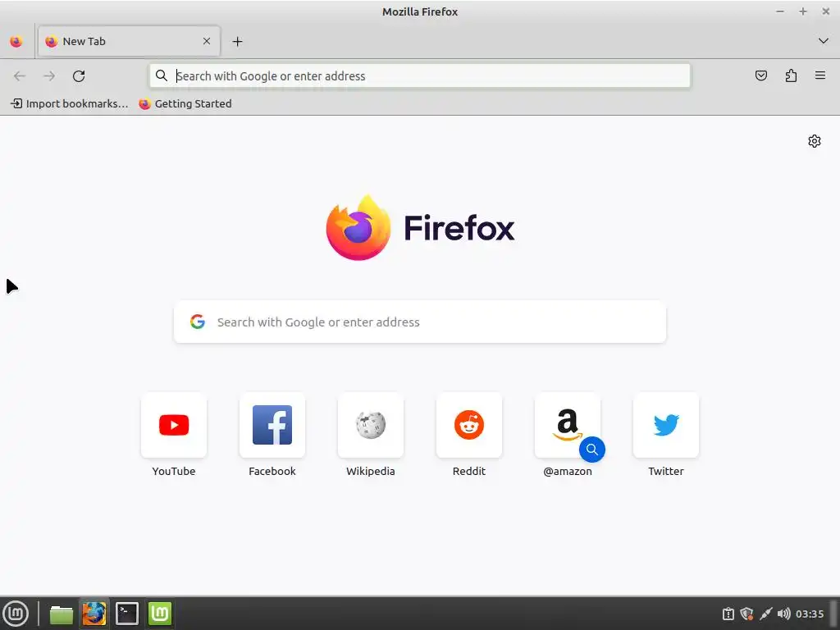Open the Terminal from the panel
The height and width of the screenshot is (630, 840).
pyautogui.click(x=127, y=614)
